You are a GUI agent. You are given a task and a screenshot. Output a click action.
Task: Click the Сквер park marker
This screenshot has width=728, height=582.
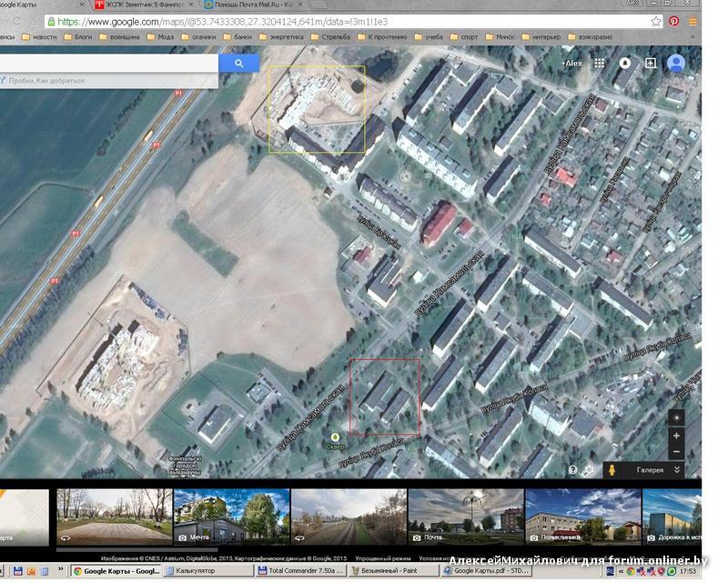pyautogui.click(x=335, y=437)
